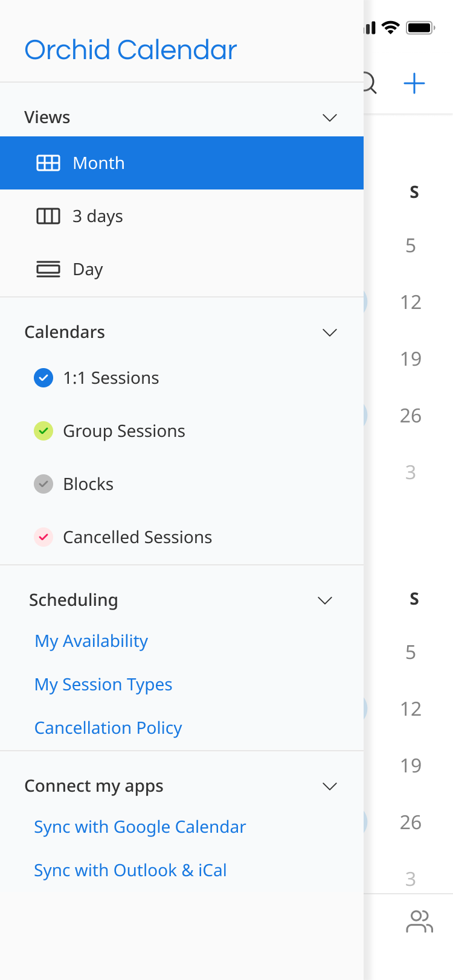This screenshot has width=453, height=980.
Task: Open Sync with Google Calendar link
Action: (x=140, y=827)
